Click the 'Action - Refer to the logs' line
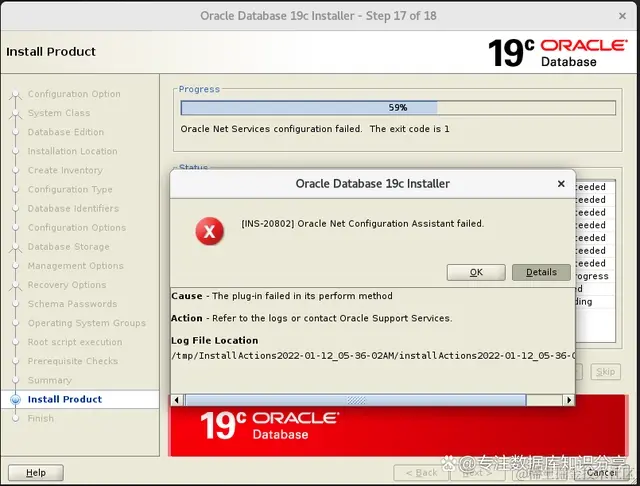The width and height of the screenshot is (640, 486). click(311, 318)
